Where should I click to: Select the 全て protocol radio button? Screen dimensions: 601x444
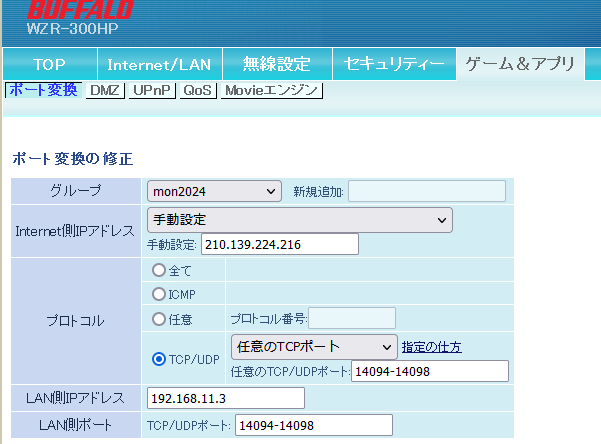pyautogui.click(x=158, y=270)
